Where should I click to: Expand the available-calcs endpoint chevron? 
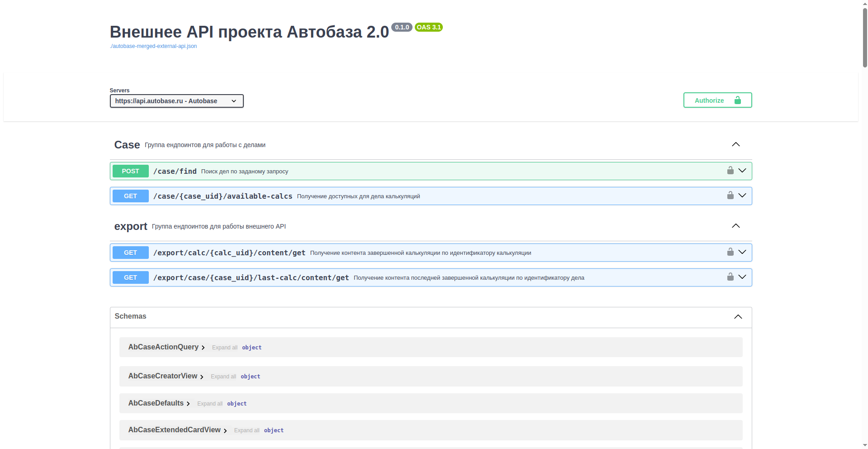click(x=742, y=196)
